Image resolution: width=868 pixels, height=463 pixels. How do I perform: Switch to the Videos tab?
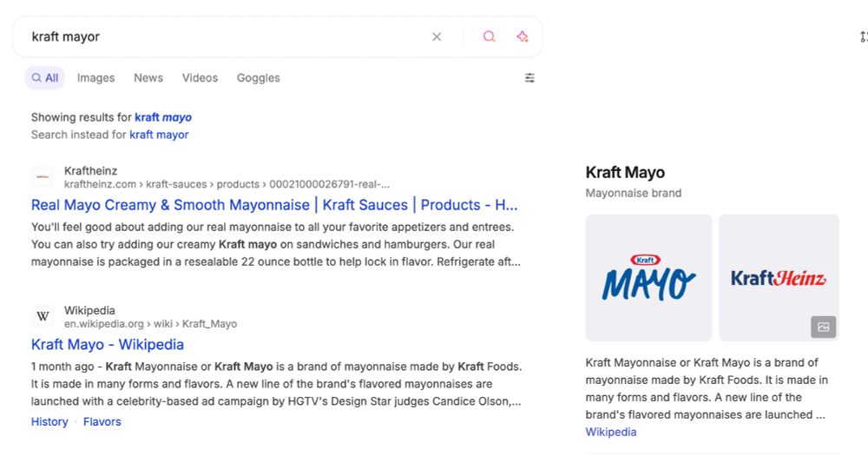click(200, 78)
